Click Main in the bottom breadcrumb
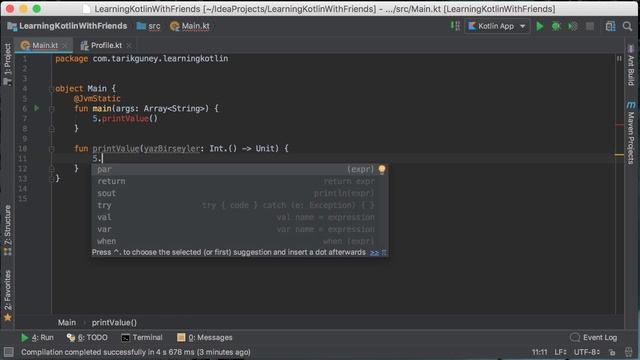The height and width of the screenshot is (360, 640). (67, 322)
